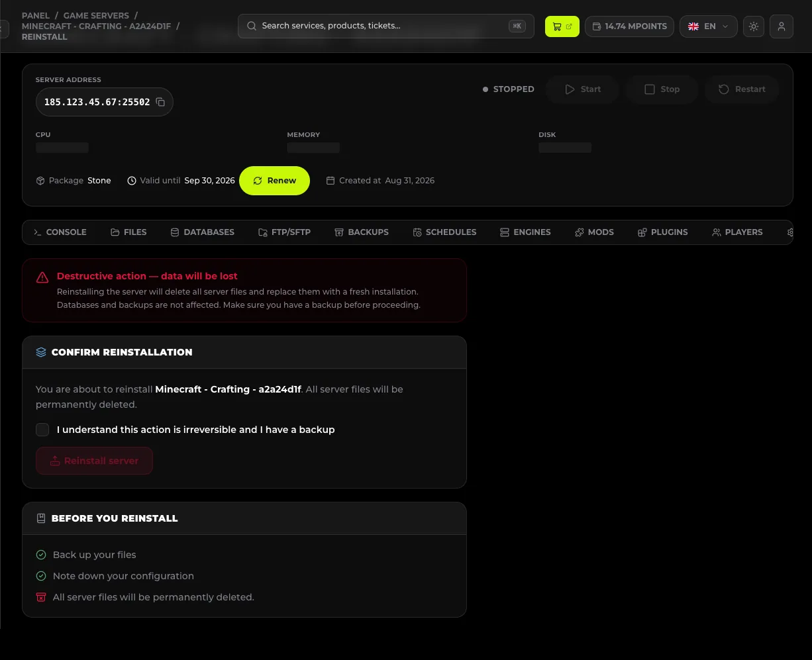Viewport: 812px width, 660px height.
Task: Click the clock icon beside Valid until
Action: tap(132, 181)
